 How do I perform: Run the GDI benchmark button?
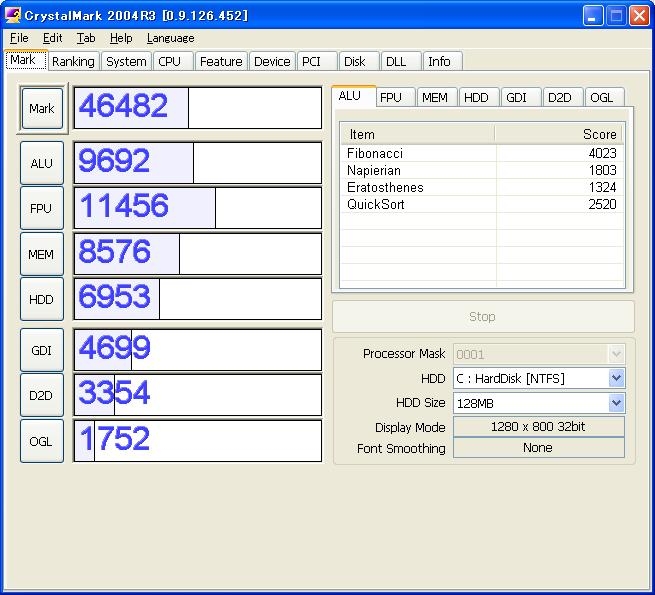tap(41, 350)
